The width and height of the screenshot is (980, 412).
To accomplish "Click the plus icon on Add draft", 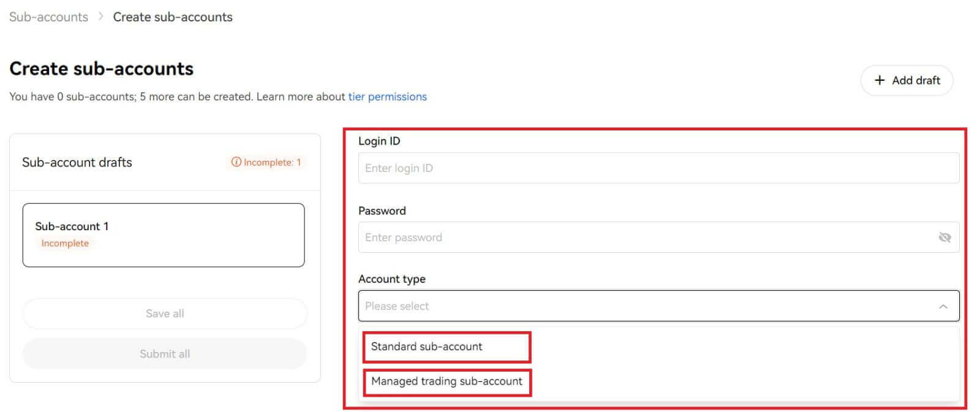I will [x=880, y=80].
